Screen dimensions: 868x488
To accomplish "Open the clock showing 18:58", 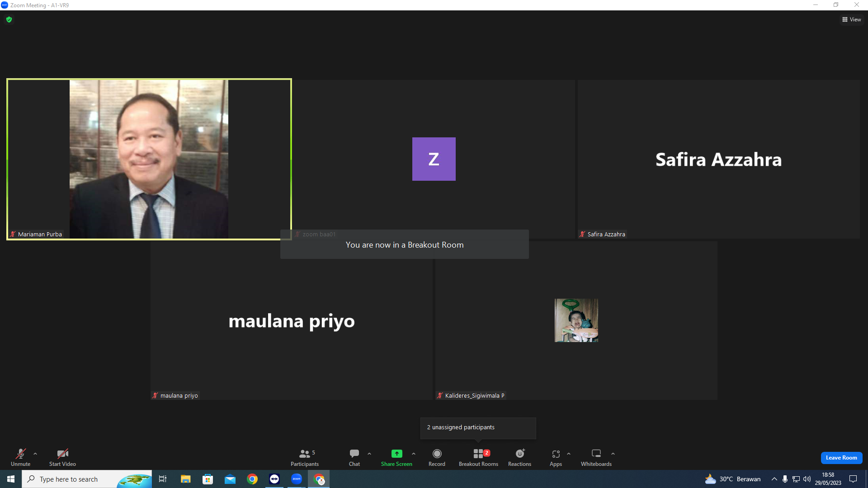I will pos(828,479).
